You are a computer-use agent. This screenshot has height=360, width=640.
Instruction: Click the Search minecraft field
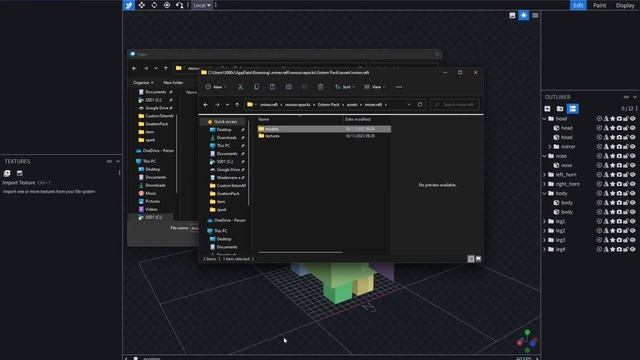[x=455, y=104]
